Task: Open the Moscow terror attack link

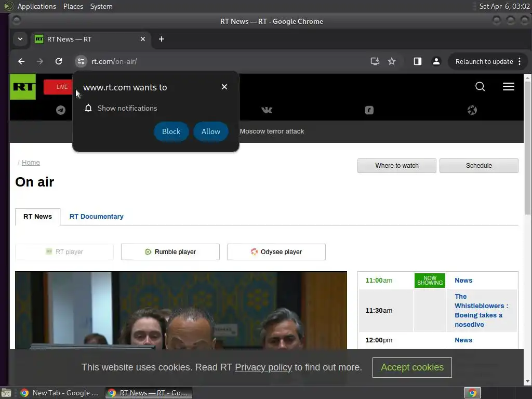Action: (x=272, y=131)
